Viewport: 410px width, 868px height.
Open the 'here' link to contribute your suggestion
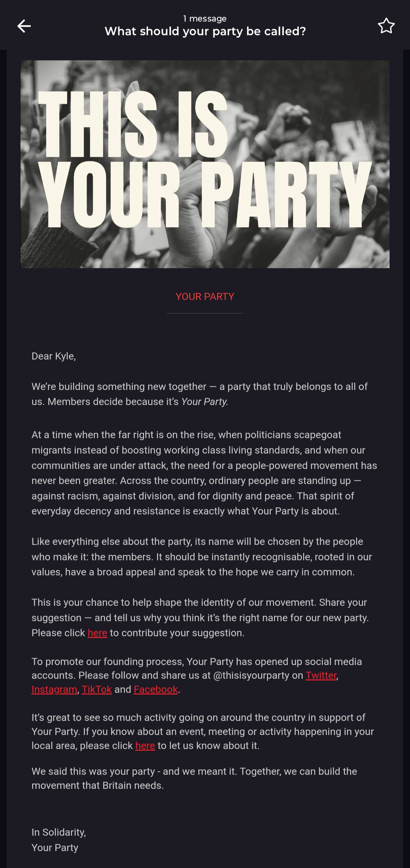pos(97,633)
